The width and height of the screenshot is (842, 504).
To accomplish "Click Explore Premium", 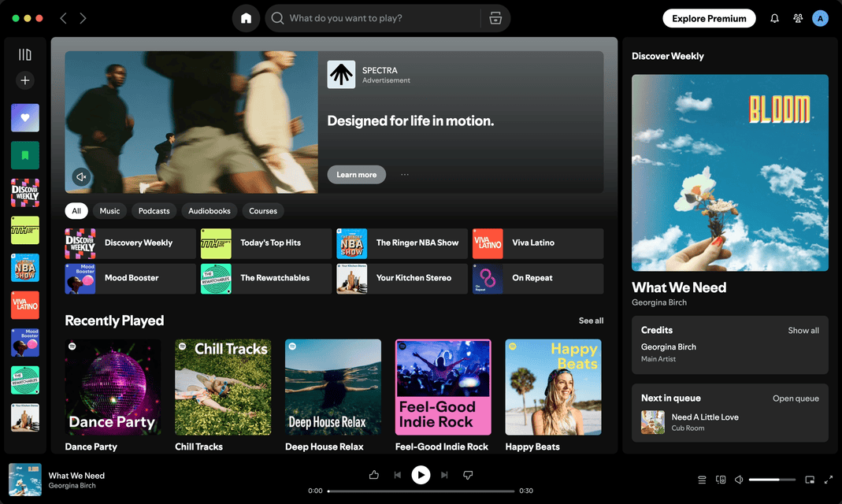I will click(709, 18).
